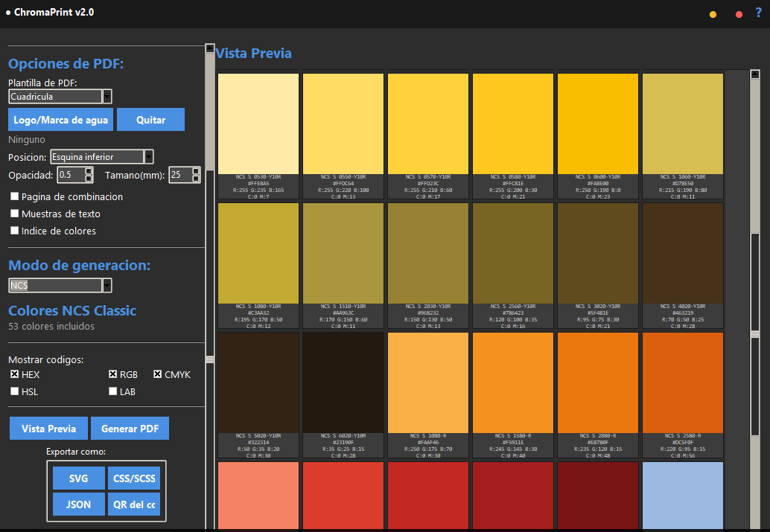Image resolution: width=770 pixels, height=532 pixels.
Task: Open the Plantilla de PDF dropdown
Action: tap(60, 96)
